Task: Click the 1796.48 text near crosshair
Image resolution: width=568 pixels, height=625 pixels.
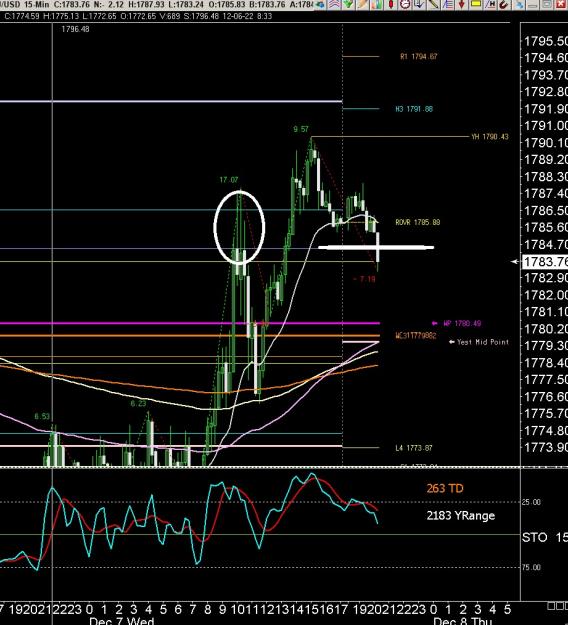Action: 75,29
